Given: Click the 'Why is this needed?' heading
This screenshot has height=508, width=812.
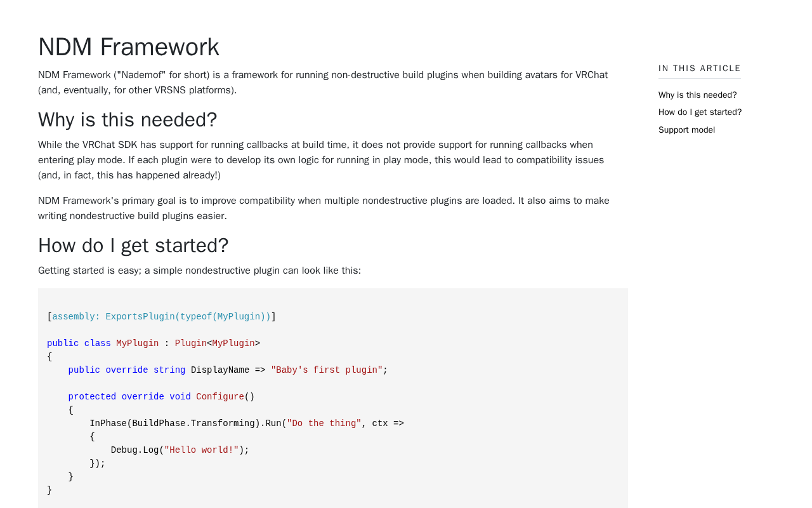Looking at the screenshot, I should coord(128,120).
